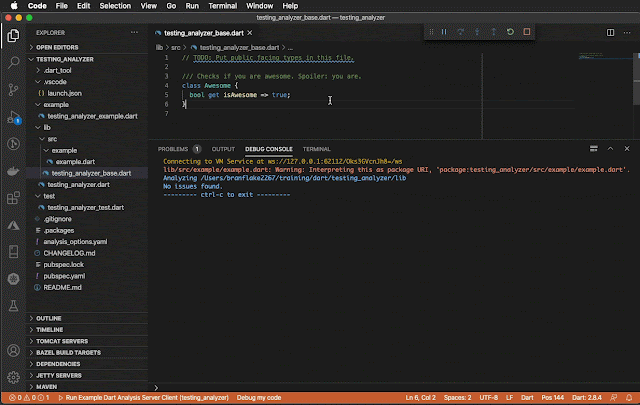Restart the debug session
640x405 pixels.
click(510, 32)
